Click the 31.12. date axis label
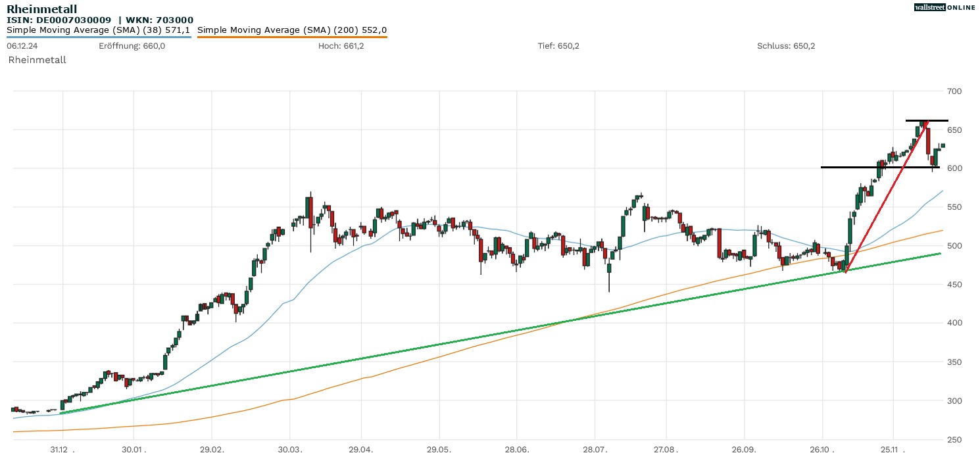 coord(63,448)
